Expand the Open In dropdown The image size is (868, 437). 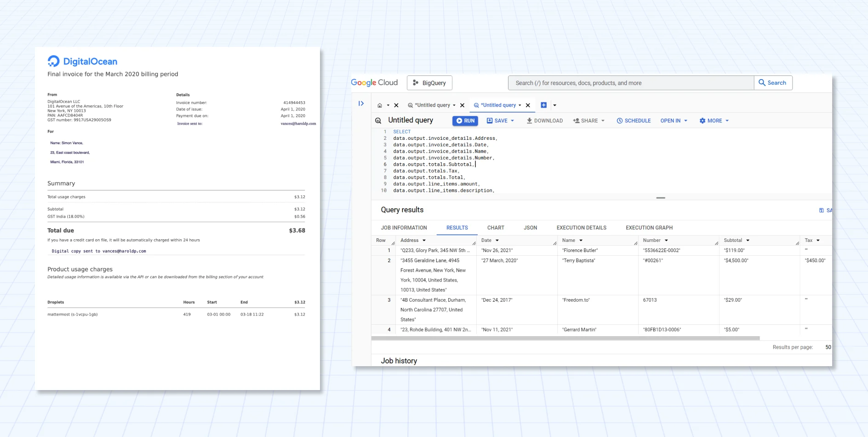click(x=685, y=121)
